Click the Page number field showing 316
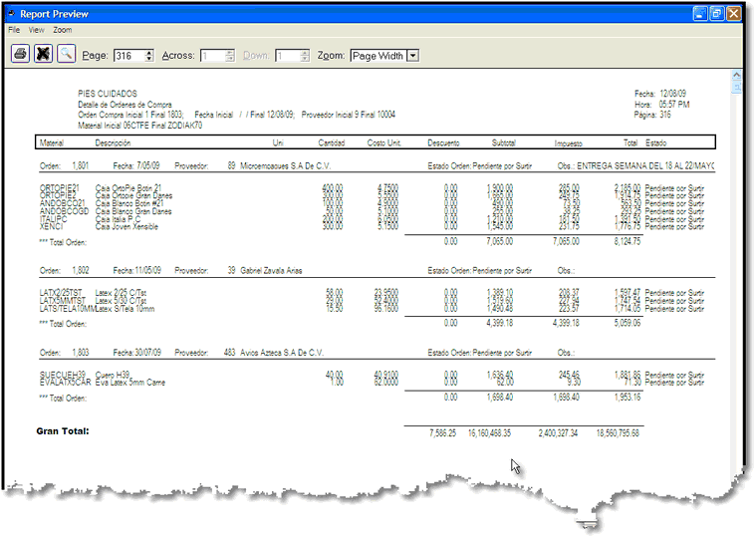756x539 pixels. [128, 56]
